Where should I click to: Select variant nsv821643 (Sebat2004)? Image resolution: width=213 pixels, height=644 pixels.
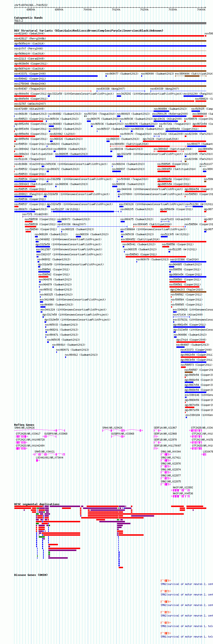pos(29,33)
